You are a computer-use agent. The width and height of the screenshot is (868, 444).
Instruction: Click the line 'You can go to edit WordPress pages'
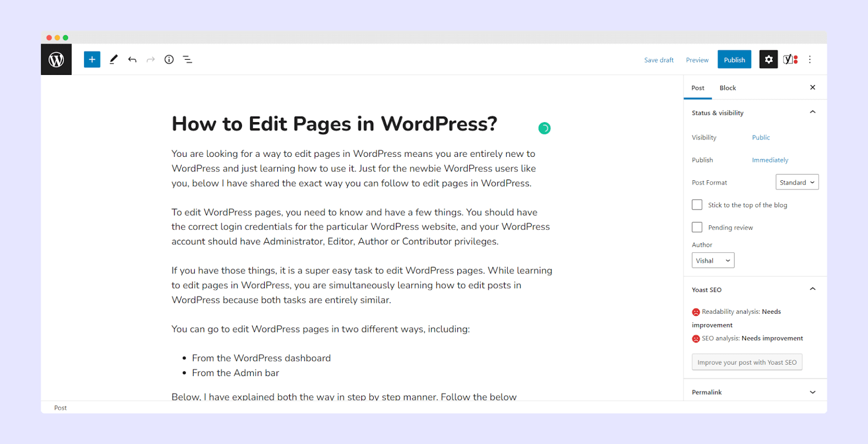(321, 329)
